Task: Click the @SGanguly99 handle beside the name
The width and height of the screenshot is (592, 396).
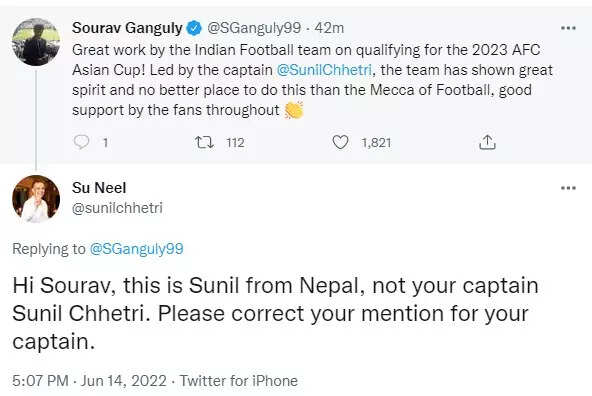Action: tap(254, 28)
